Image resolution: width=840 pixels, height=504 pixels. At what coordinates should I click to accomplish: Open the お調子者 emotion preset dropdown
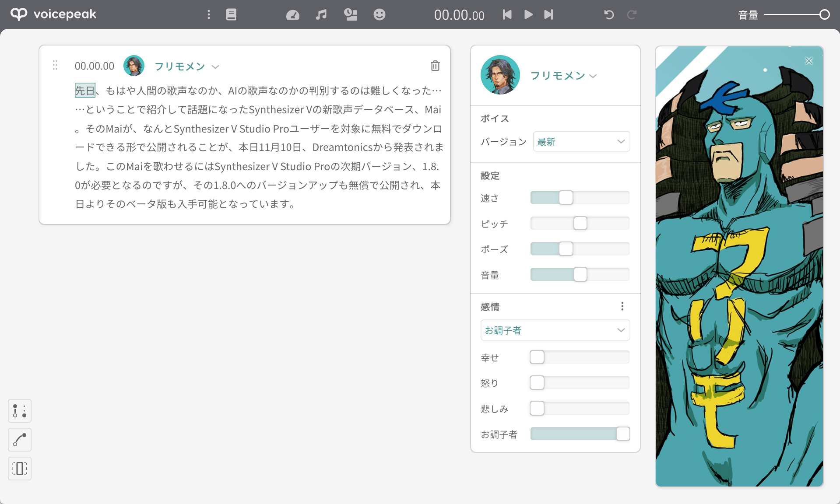555,330
